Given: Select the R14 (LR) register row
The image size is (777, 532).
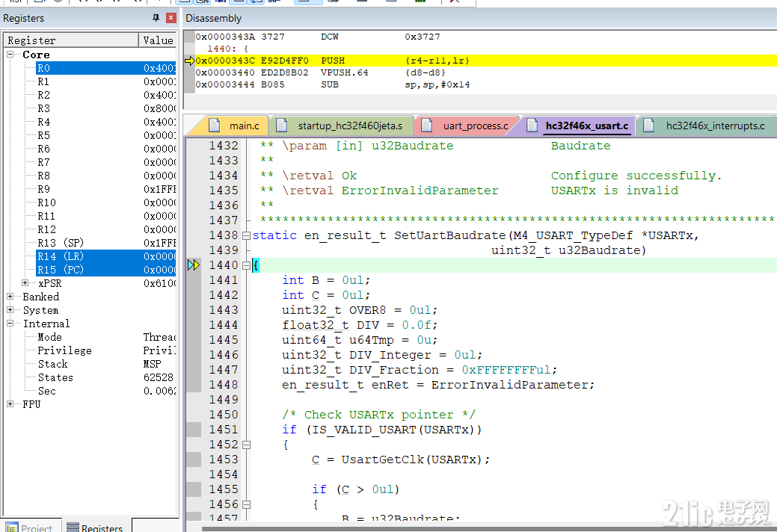Looking at the screenshot, I should point(106,256).
